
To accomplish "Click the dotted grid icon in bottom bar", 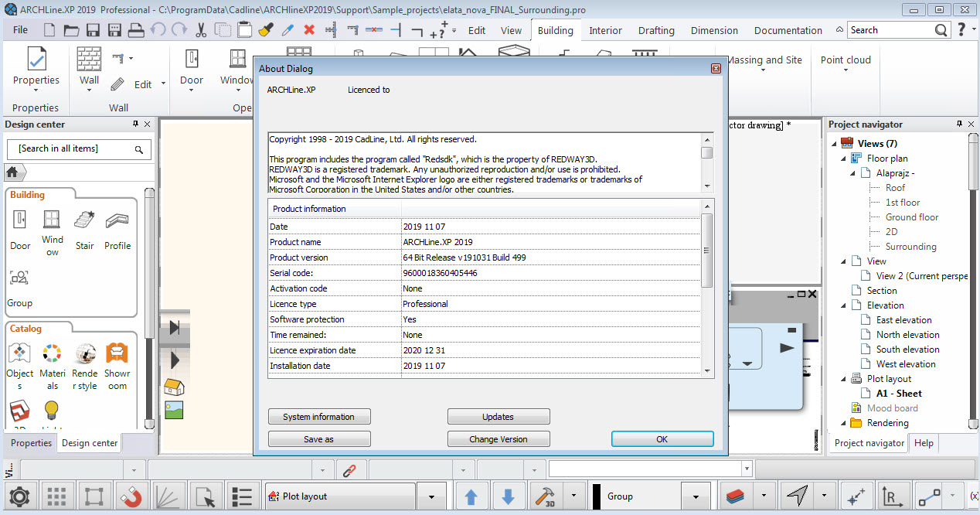I will tap(56, 496).
